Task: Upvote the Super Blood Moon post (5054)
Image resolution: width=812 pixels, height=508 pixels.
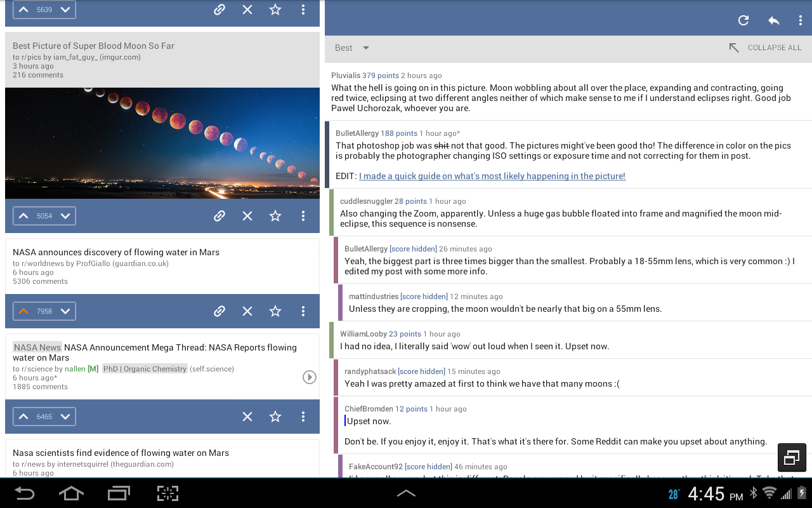Action: coord(23,216)
